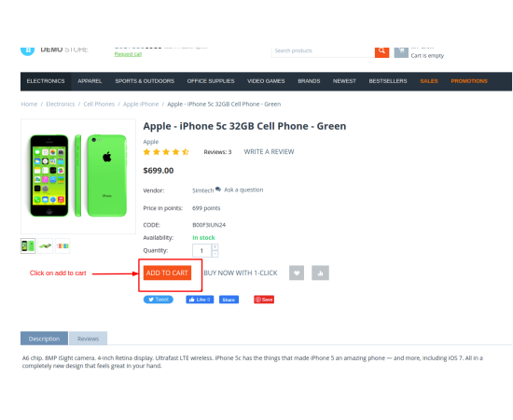Switch to the Reviews tab
Viewport: 513px width, 420px height.
(88, 339)
